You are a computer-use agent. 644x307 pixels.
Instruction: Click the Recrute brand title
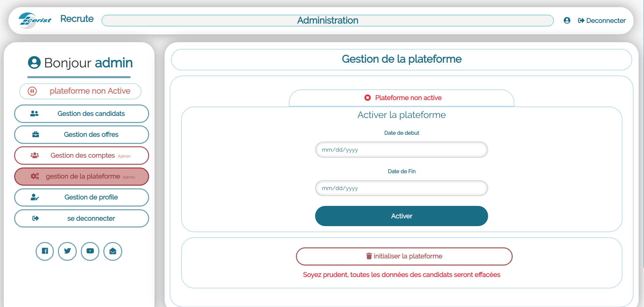pyautogui.click(x=77, y=19)
